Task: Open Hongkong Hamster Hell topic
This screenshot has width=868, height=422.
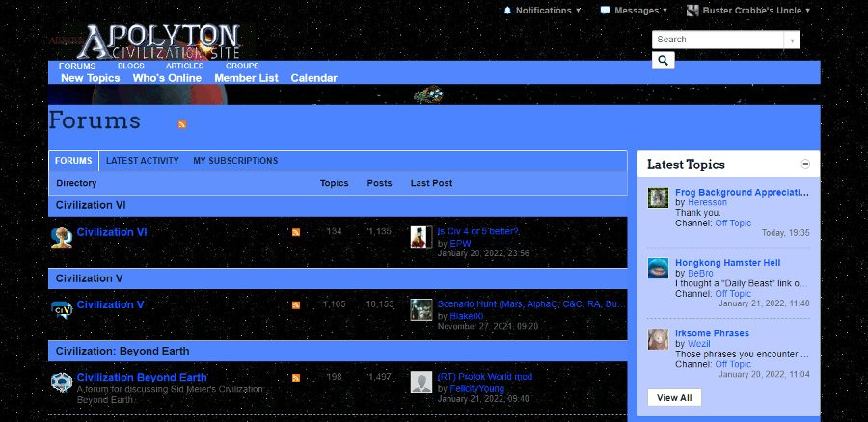Action: coord(728,263)
